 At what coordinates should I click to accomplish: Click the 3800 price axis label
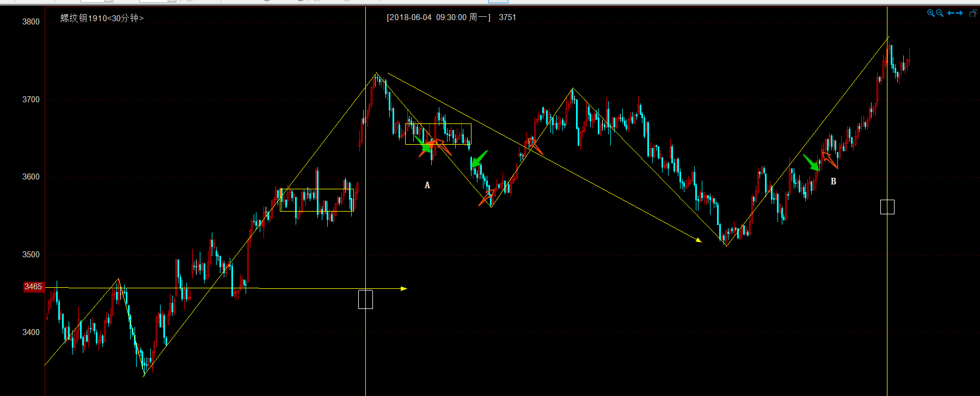[x=31, y=22]
